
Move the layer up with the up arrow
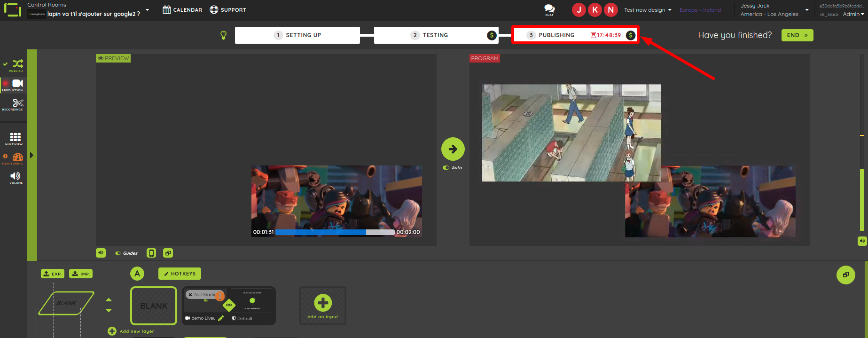tap(109, 299)
